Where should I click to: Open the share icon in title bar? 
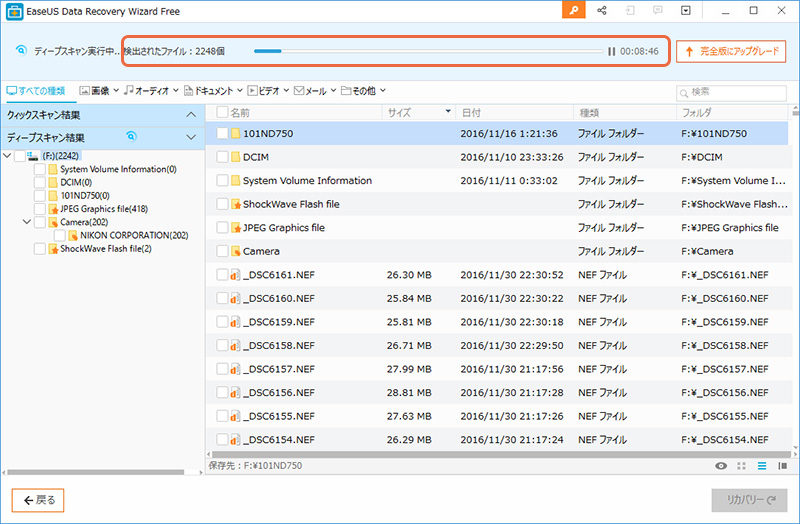[x=602, y=10]
